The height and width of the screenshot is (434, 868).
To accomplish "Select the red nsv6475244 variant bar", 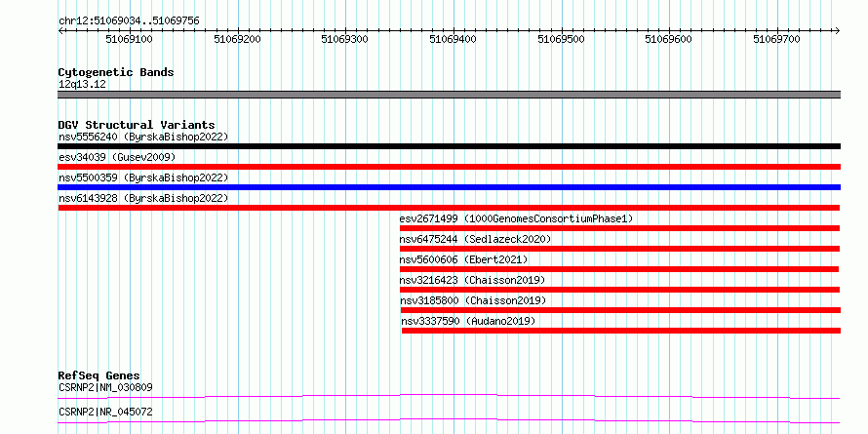I will pos(620,249).
